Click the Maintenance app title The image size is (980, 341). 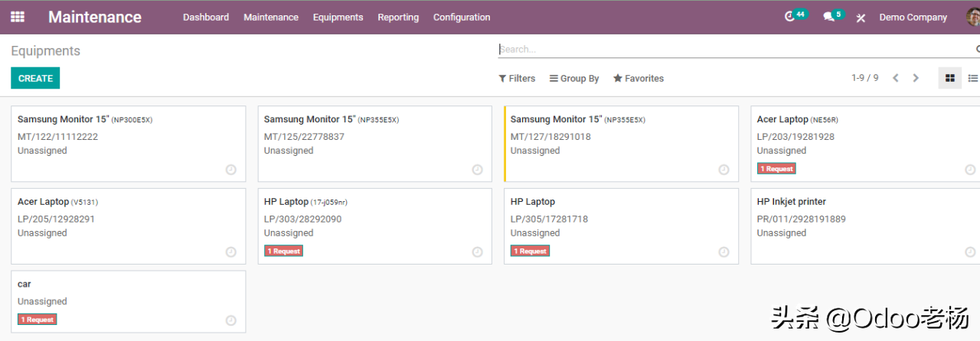[95, 17]
